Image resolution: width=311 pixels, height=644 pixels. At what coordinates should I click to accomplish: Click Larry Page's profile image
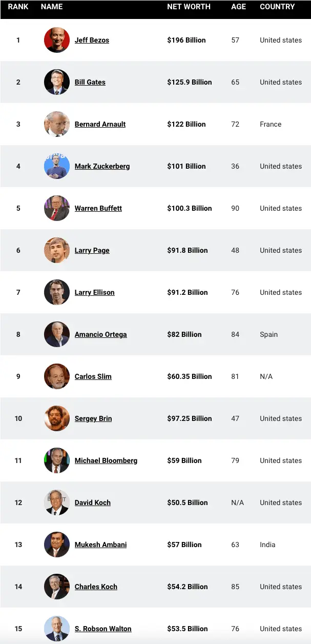pyautogui.click(x=57, y=250)
